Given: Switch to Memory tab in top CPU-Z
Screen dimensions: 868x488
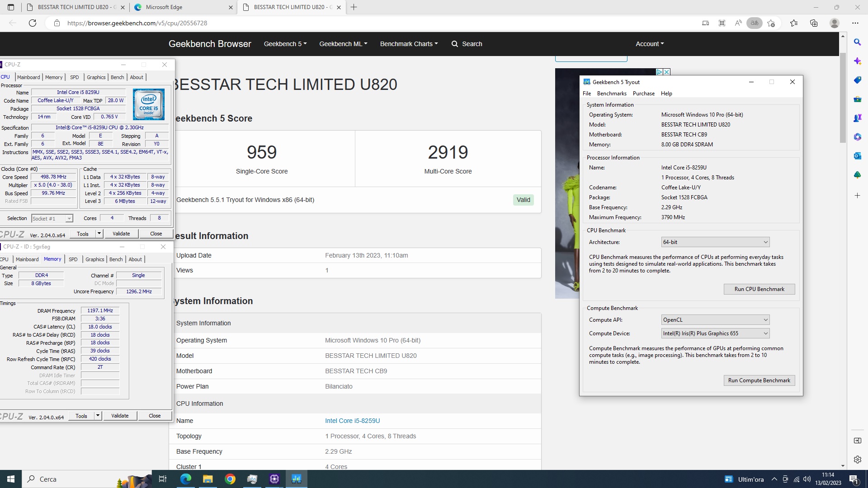Looking at the screenshot, I should coord(54,77).
